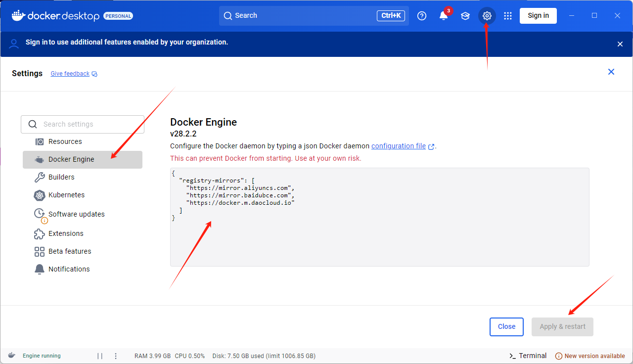This screenshot has width=633, height=364.
Task: Click the PERSONAL plan badge
Action: point(118,16)
